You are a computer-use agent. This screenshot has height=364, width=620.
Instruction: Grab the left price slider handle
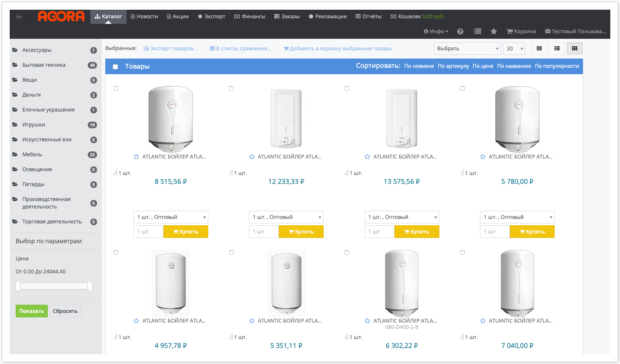coord(18,286)
